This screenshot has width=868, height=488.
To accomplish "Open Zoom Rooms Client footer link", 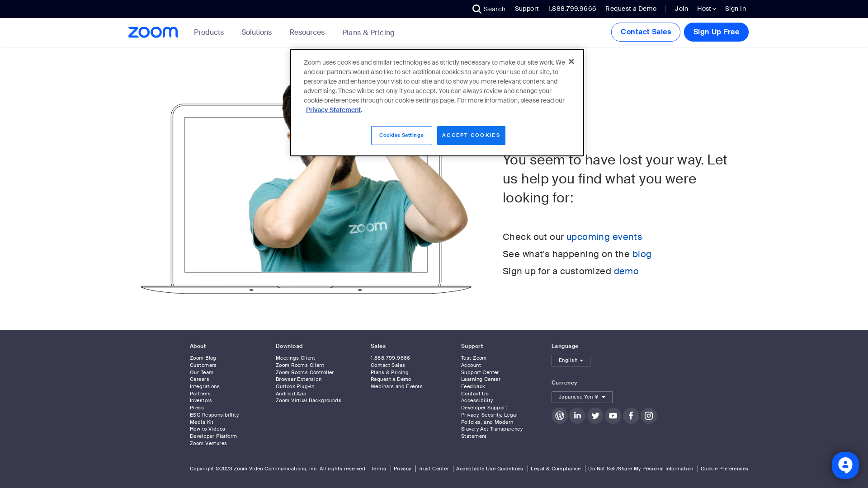I will [x=300, y=366].
